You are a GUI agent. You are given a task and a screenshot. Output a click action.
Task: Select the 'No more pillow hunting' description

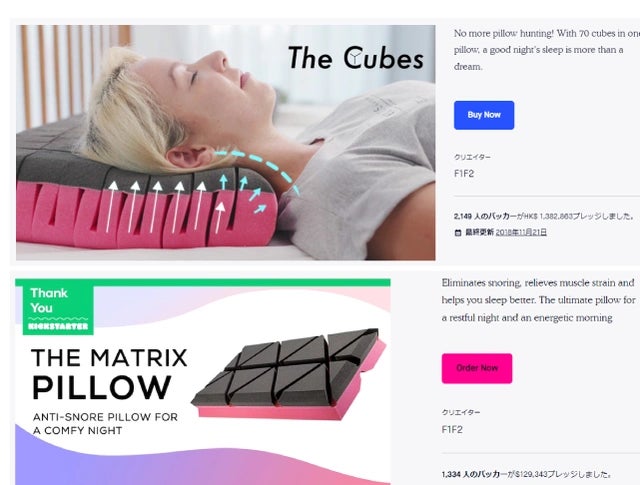pos(546,50)
